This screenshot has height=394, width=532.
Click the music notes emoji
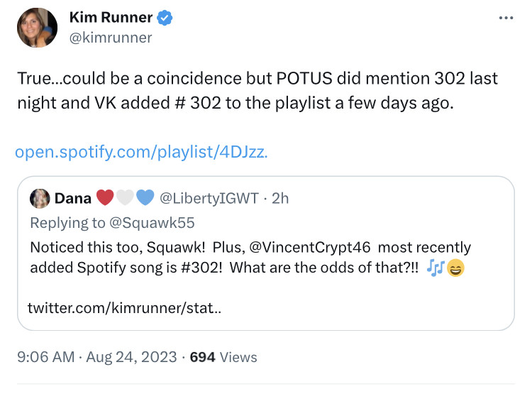pyautogui.click(x=438, y=268)
